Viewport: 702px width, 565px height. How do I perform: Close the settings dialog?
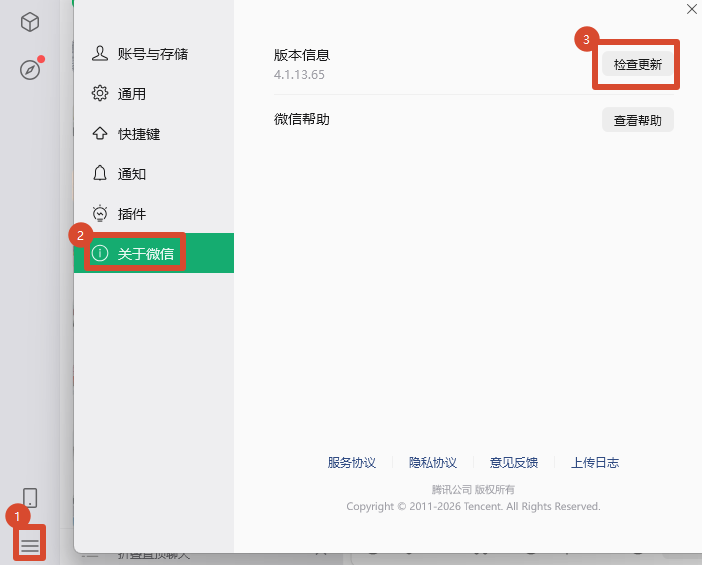click(691, 9)
